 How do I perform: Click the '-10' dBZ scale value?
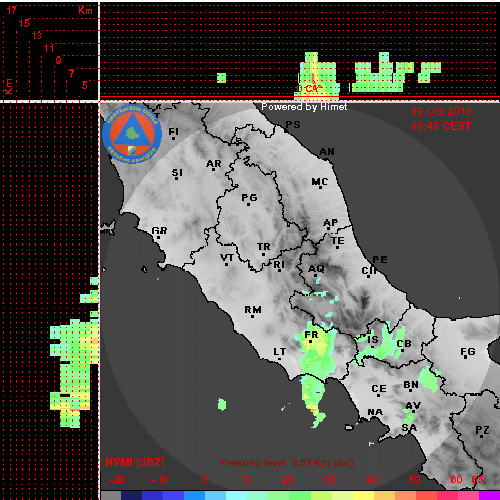pos(159,480)
